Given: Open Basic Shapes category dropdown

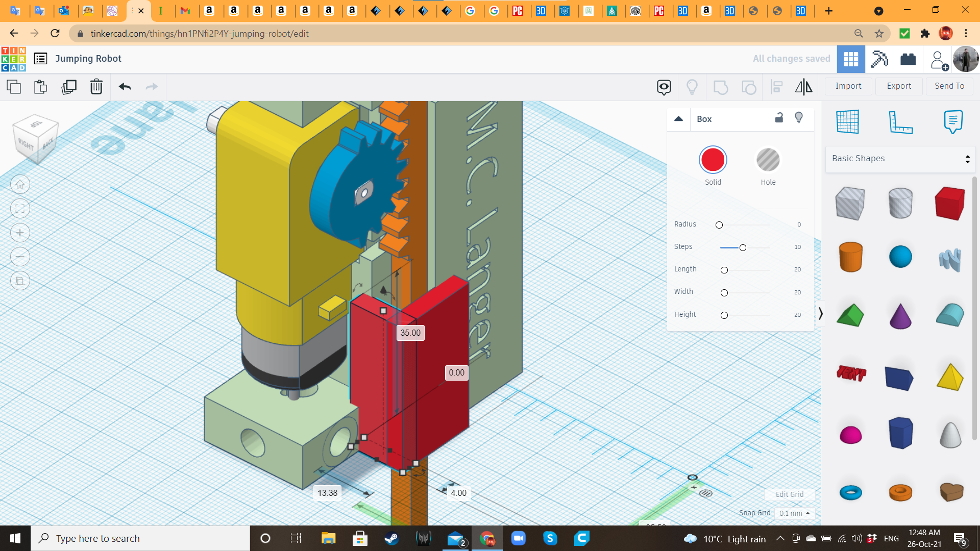Looking at the screenshot, I should coord(900,159).
